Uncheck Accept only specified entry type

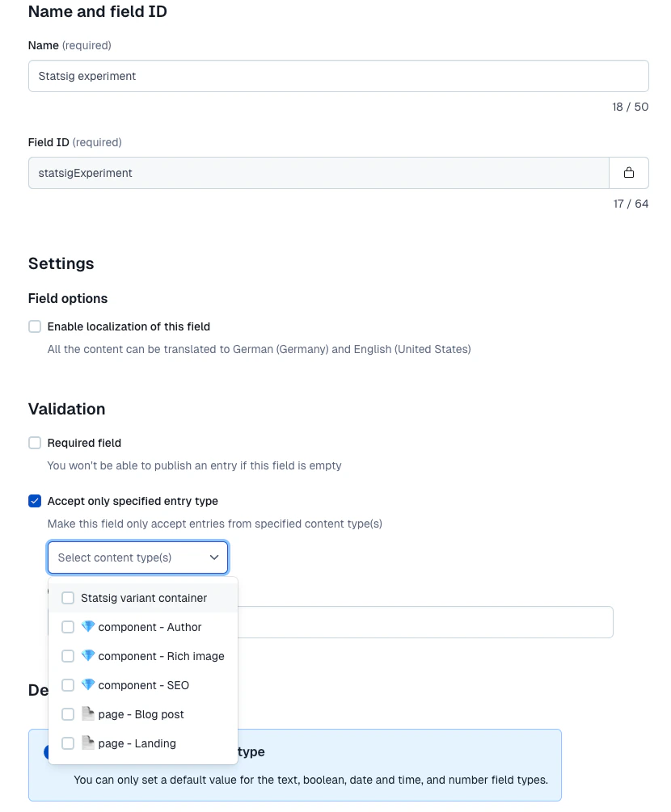[35, 501]
